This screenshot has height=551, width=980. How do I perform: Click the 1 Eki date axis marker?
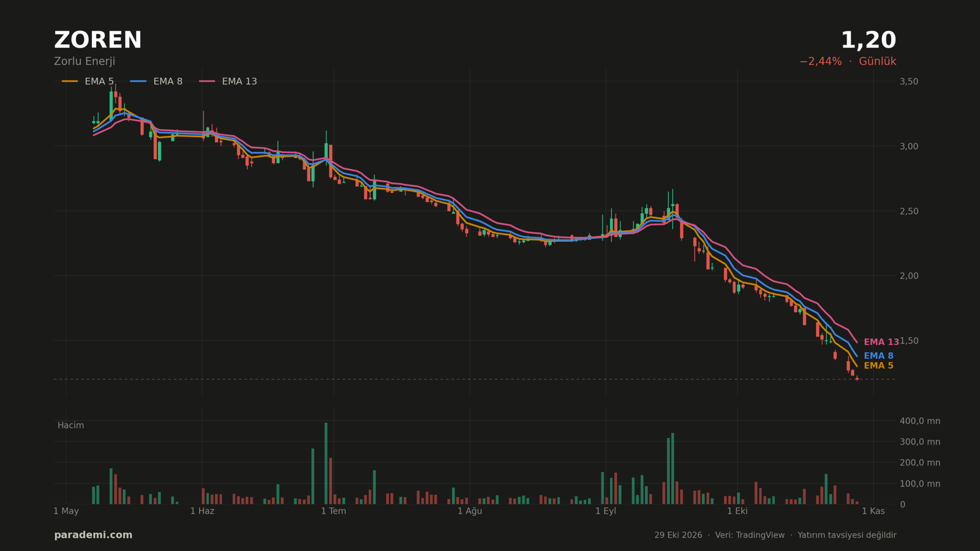[x=737, y=511]
